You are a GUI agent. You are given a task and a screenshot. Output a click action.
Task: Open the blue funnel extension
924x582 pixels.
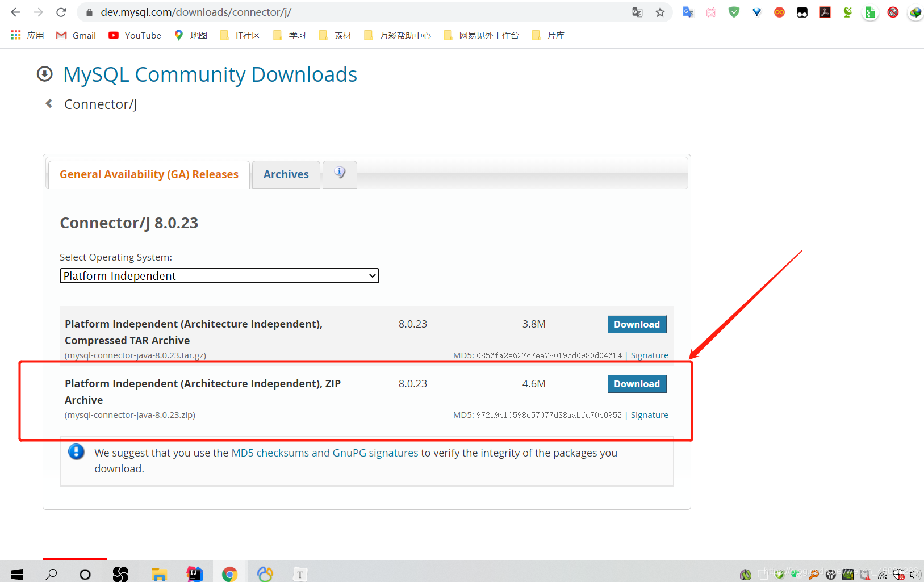[x=756, y=12]
